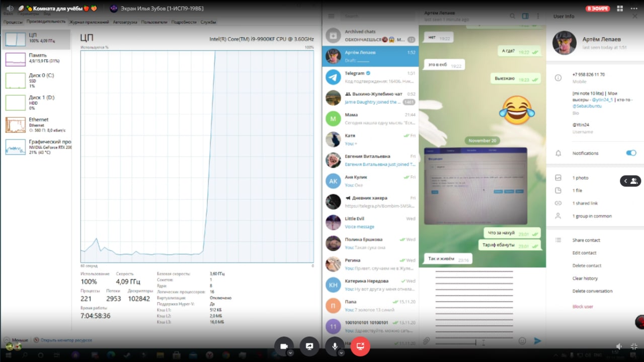The height and width of the screenshot is (362, 644).
Task: Click the voice channel speaker icon
Action: click(10, 9)
